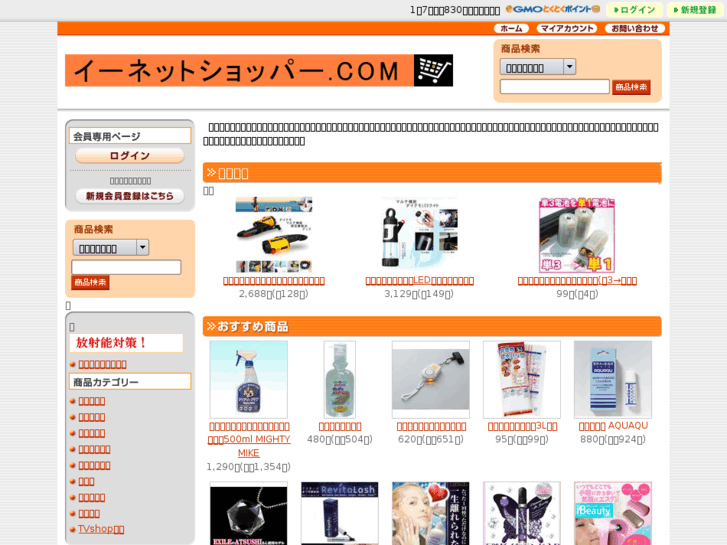Click 新規会員登録はこちら button

click(x=130, y=196)
